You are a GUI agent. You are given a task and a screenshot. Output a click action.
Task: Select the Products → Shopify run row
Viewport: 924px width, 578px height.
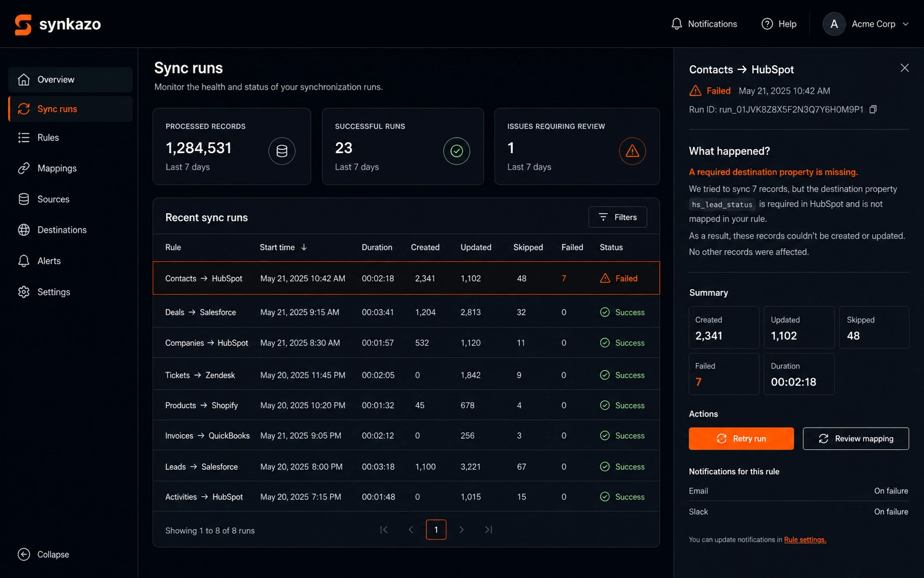[406, 406]
